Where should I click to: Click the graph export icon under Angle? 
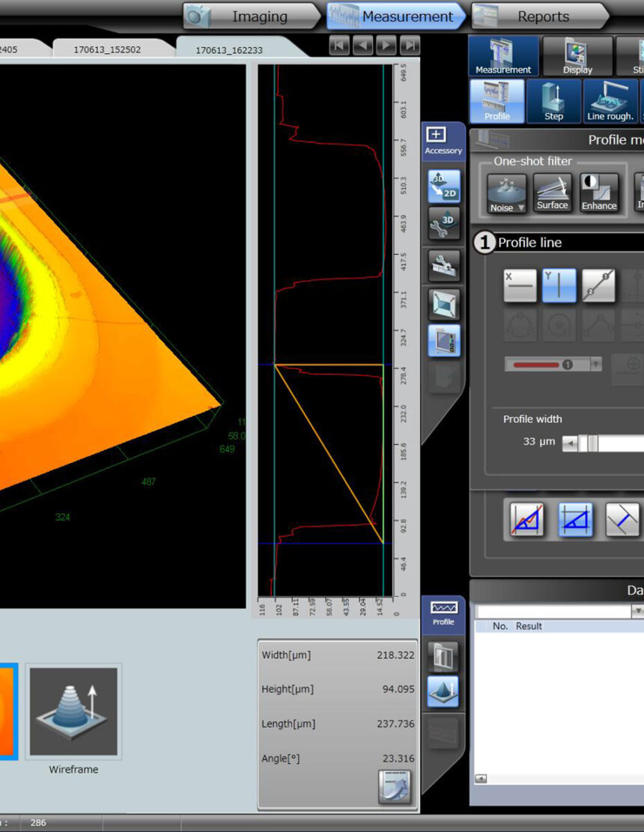pos(395,787)
